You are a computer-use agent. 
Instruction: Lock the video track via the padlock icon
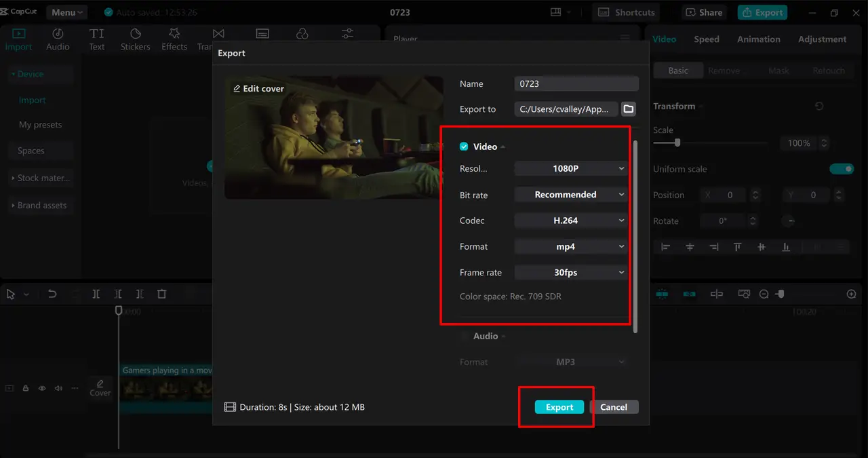pos(25,387)
